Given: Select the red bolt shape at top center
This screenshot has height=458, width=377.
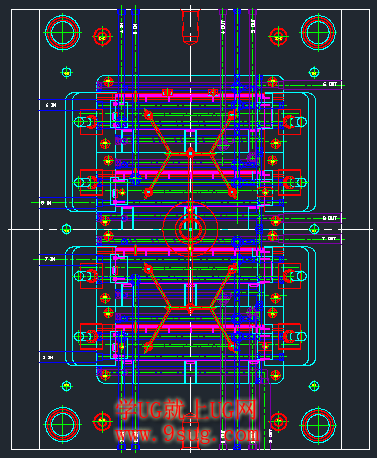Looking at the screenshot, I should [190, 27].
